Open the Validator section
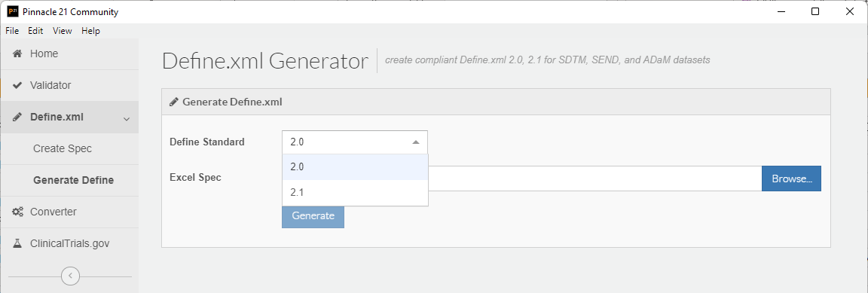 point(69,85)
